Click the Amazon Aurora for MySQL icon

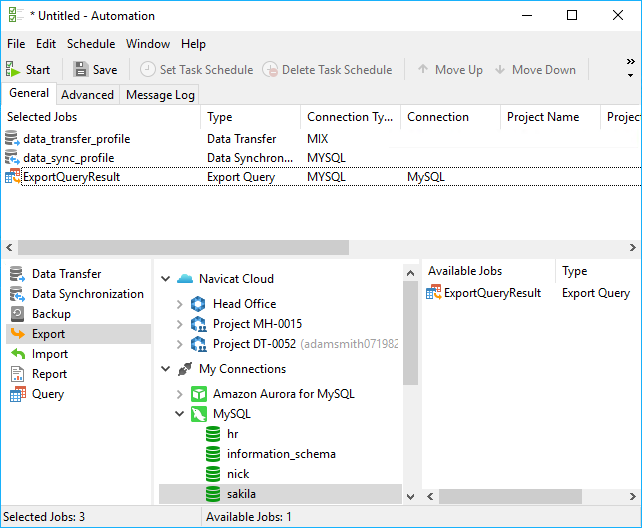[x=199, y=394]
